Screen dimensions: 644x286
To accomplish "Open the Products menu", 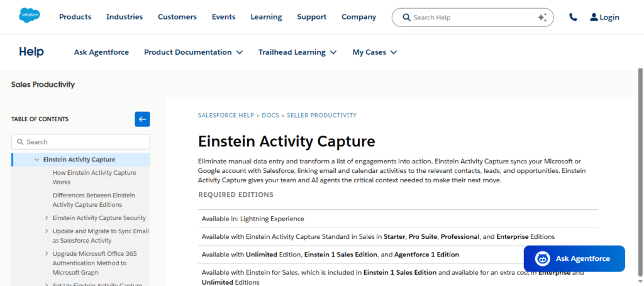I will (x=75, y=17).
